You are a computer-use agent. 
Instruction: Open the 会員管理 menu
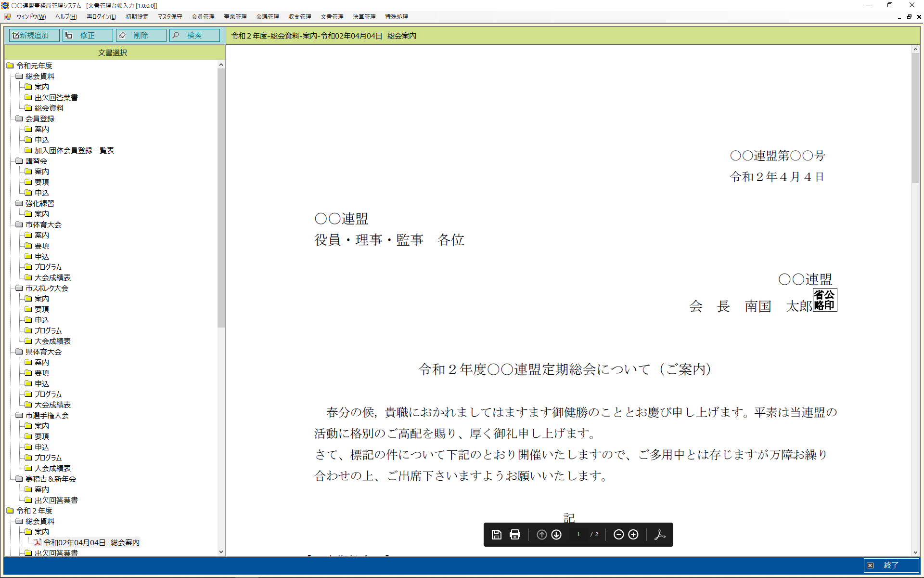[203, 17]
